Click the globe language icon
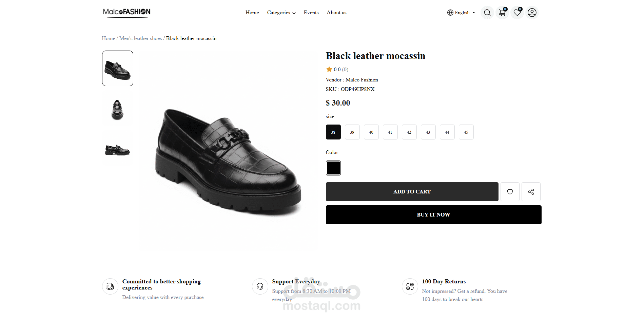The height and width of the screenshot is (319, 644). (450, 13)
